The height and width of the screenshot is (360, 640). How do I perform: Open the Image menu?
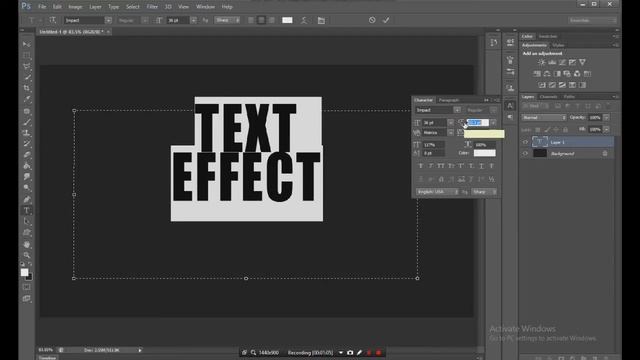(75, 7)
